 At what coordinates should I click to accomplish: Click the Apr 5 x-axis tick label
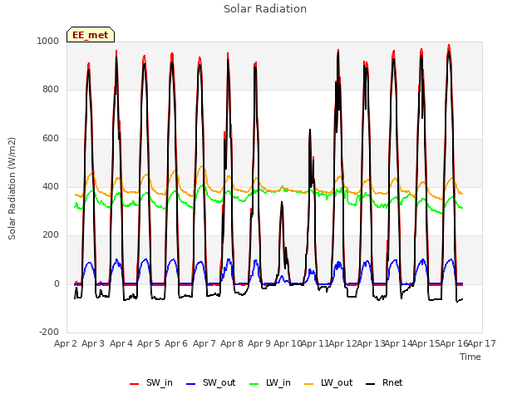tap(148, 343)
